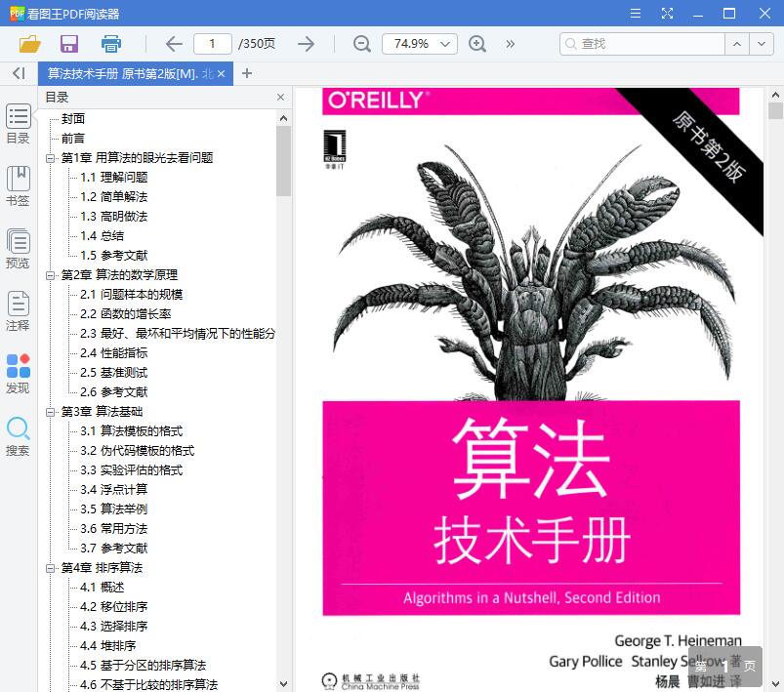
Task: Open outline entry 4.2 移位排序
Action: tap(114, 606)
